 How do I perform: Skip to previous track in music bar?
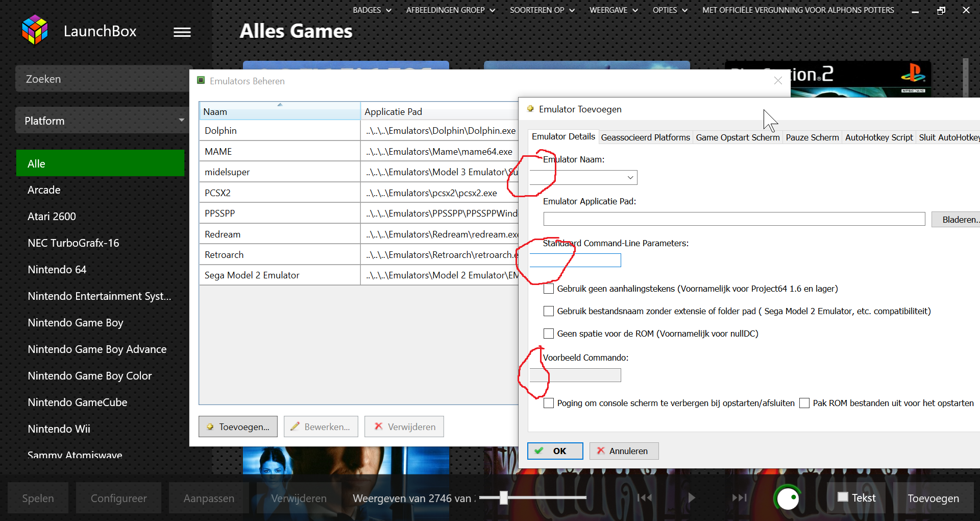point(644,498)
